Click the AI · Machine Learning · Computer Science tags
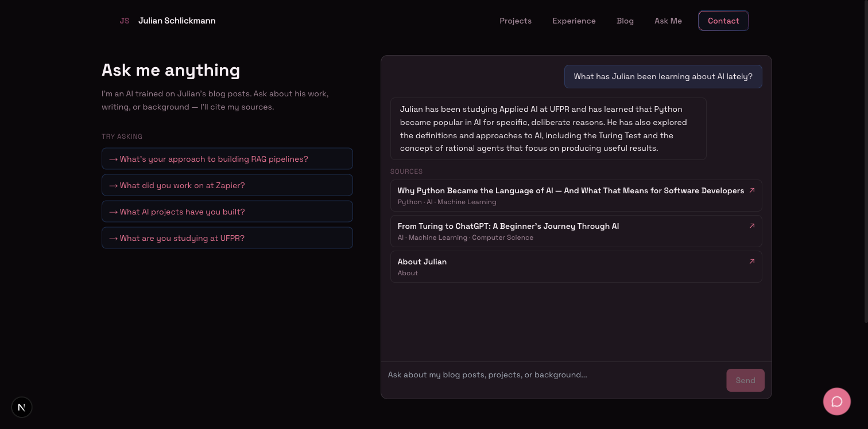Image resolution: width=868 pixels, height=429 pixels. [466, 237]
